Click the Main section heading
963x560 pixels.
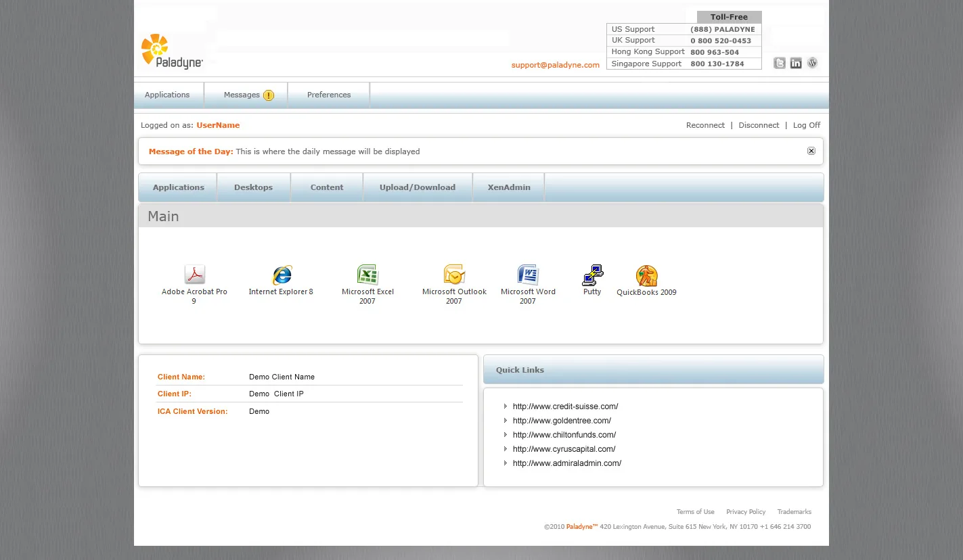[x=163, y=216]
